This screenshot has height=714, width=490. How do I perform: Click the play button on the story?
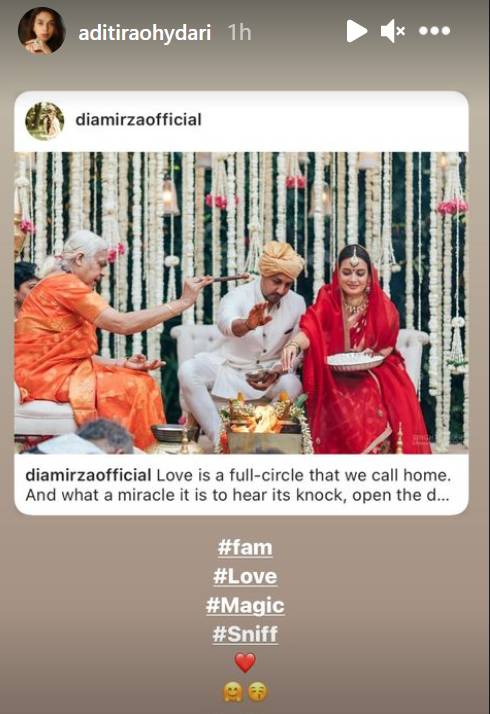[x=357, y=31]
